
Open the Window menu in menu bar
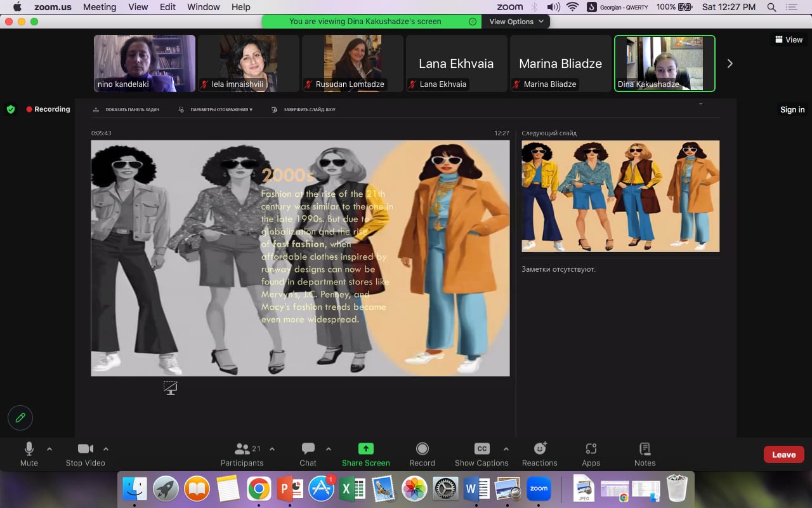click(203, 7)
